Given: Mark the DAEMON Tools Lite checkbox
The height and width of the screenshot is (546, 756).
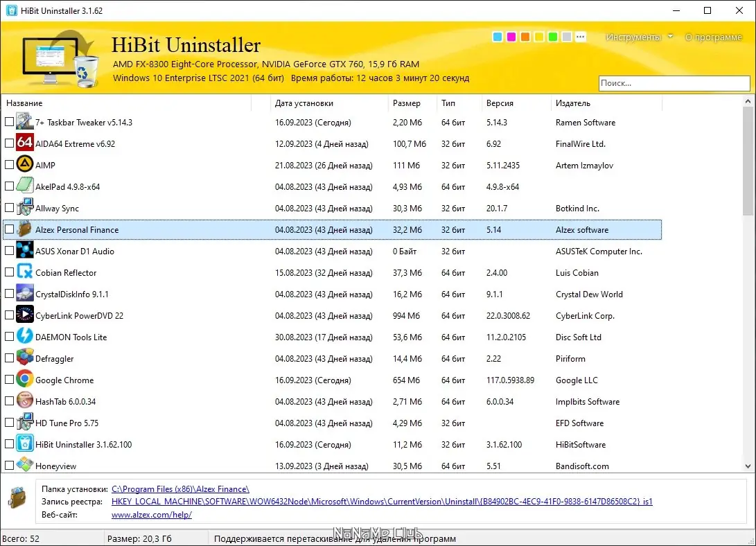Looking at the screenshot, I should [x=9, y=337].
